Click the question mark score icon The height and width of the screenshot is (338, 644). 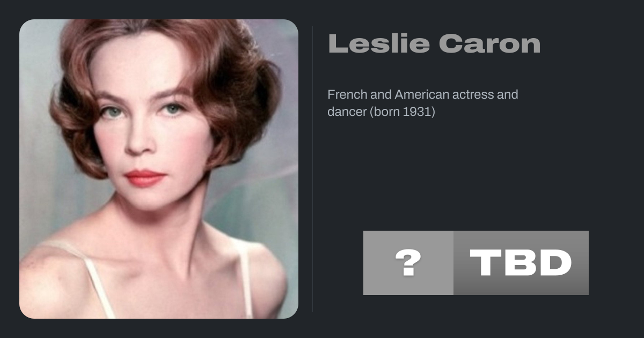[408, 263]
